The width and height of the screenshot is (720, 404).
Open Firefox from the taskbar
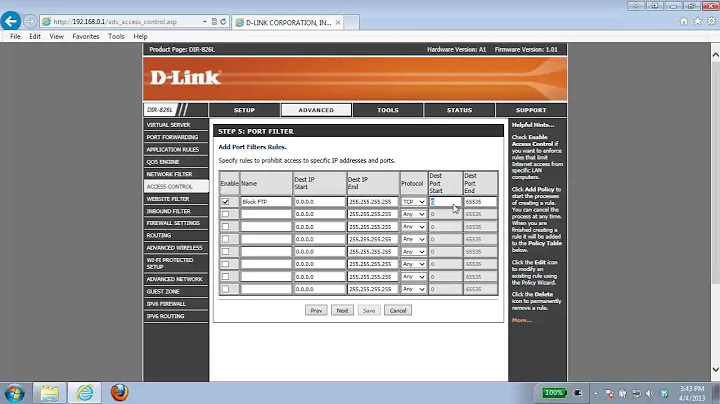tap(119, 393)
